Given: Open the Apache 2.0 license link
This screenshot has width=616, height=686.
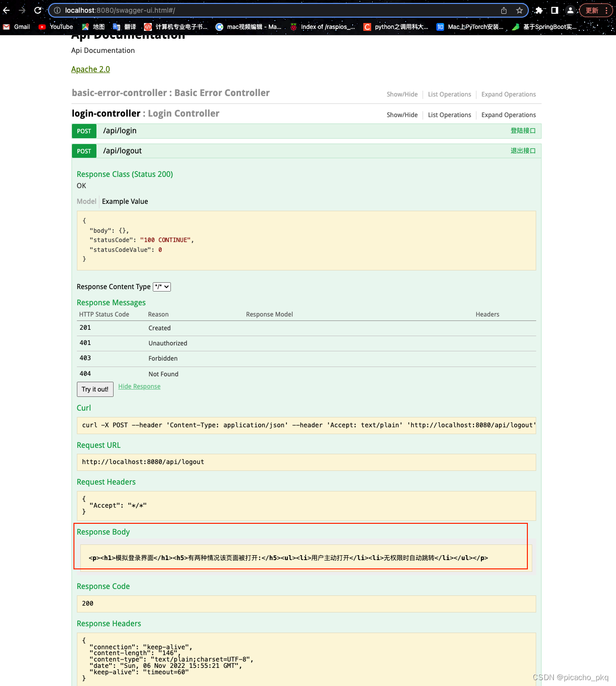Looking at the screenshot, I should [x=91, y=69].
